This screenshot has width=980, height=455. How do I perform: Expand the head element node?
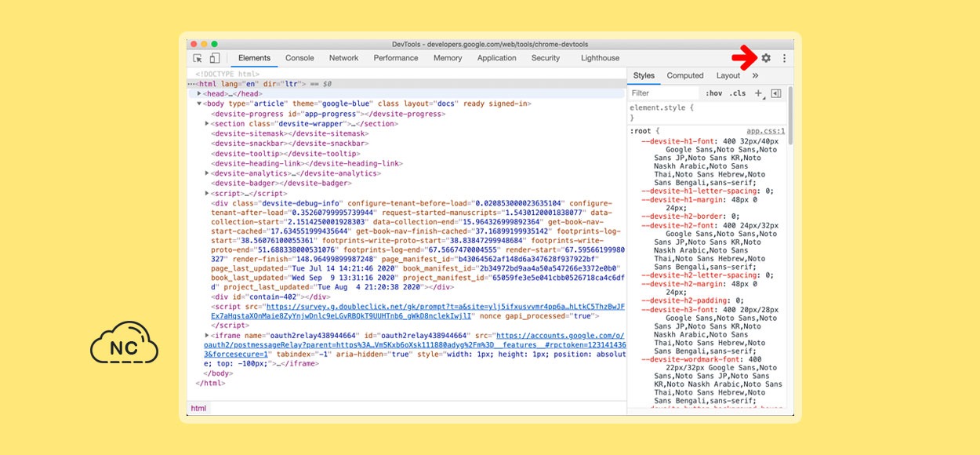200,93
